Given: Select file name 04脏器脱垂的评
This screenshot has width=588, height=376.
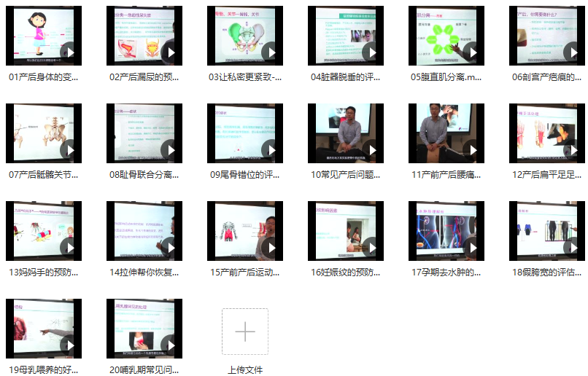Looking at the screenshot, I should (x=346, y=77).
